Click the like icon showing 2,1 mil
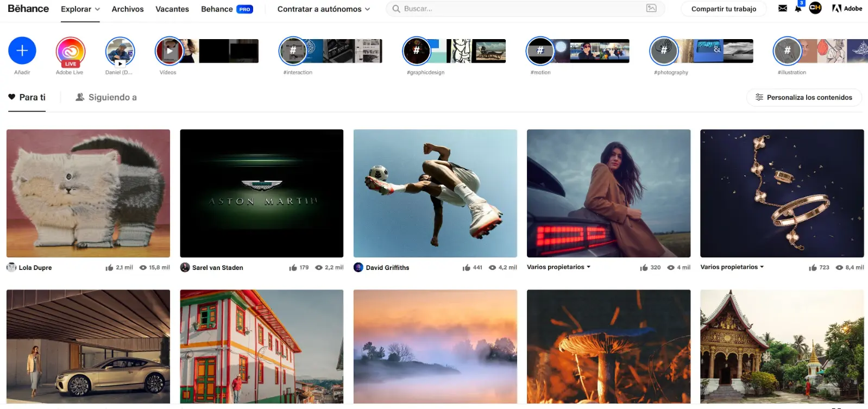 tap(109, 268)
